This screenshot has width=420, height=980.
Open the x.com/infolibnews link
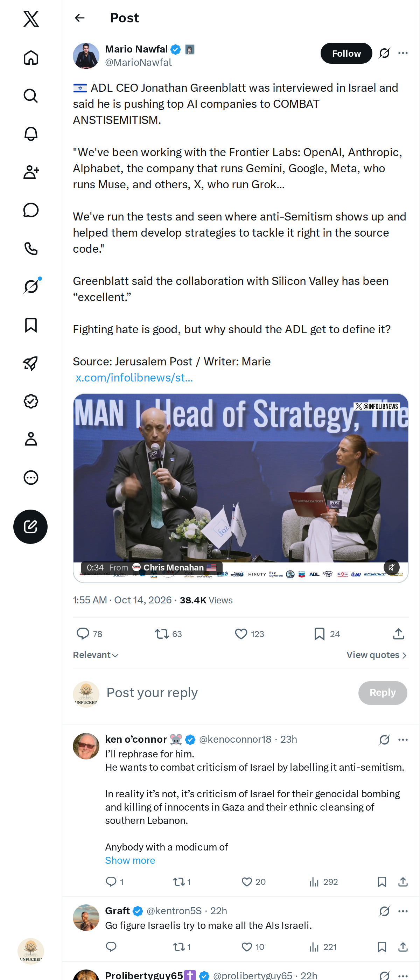pyautogui.click(x=134, y=377)
